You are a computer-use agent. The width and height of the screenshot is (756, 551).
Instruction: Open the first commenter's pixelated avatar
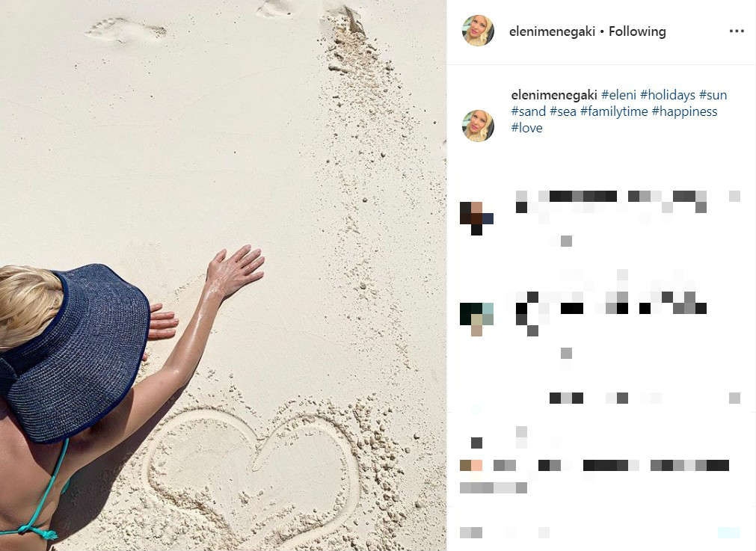click(x=476, y=218)
